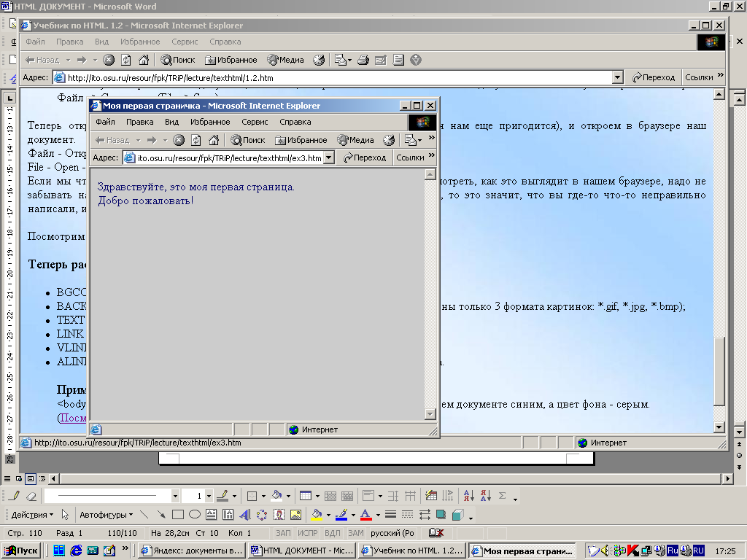Switch Word to Web Layout view
This screenshot has width=747, height=560.
(18, 478)
